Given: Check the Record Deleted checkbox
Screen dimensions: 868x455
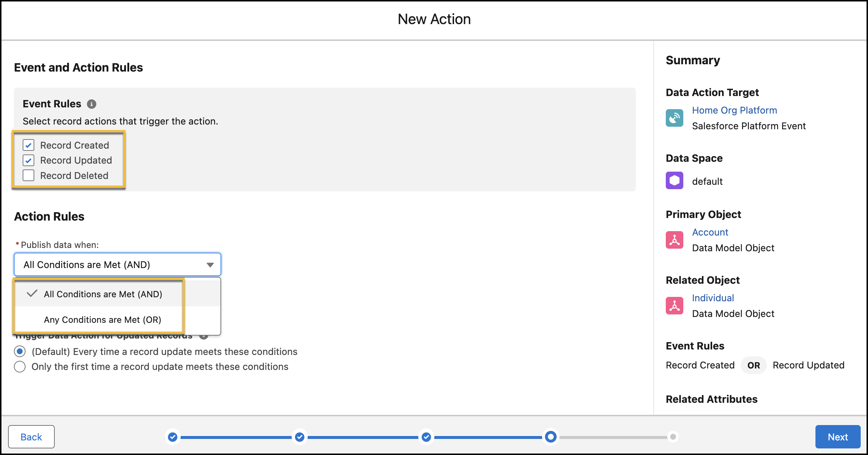Looking at the screenshot, I should [x=28, y=176].
